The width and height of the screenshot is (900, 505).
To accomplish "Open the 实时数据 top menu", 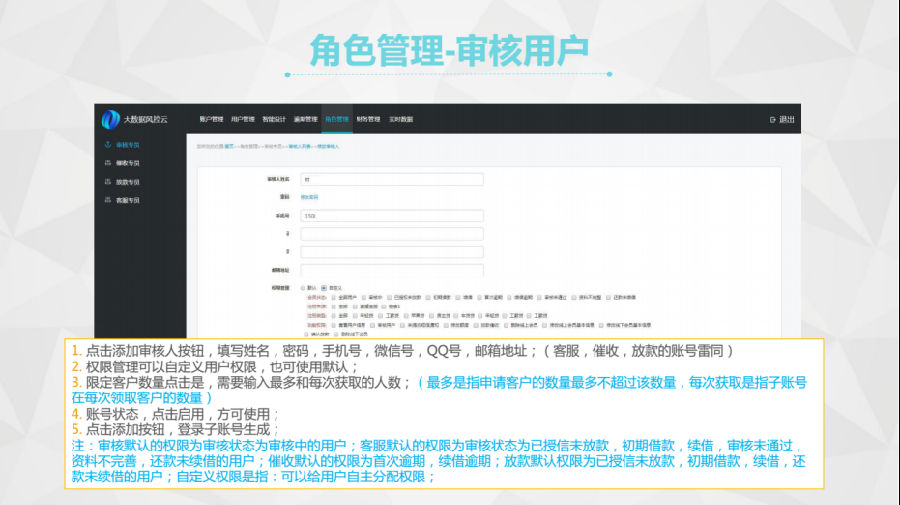I will pos(400,119).
